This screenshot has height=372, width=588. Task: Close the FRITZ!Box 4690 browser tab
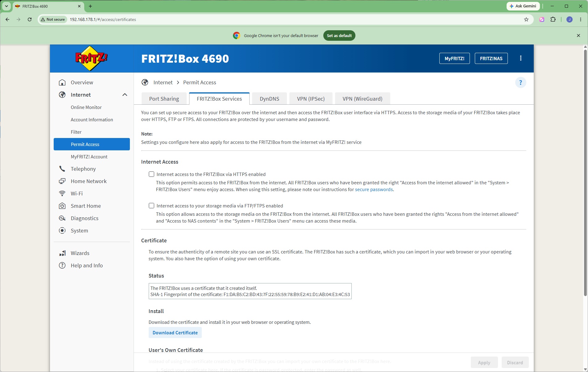click(x=79, y=6)
